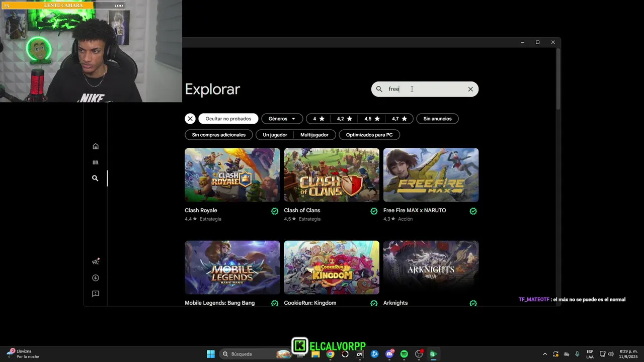Click CookieRun Kingdom verified badge
Image resolution: width=644 pixels, height=362 pixels.
(374, 303)
